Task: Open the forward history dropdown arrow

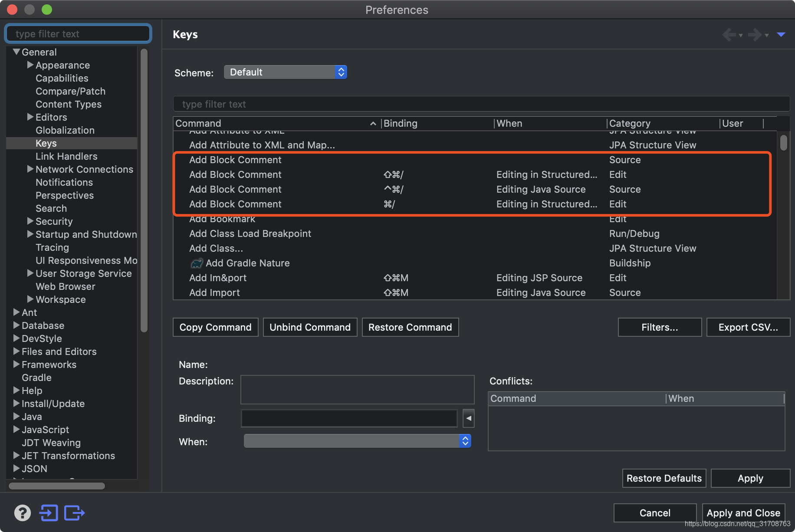Action: pos(767,35)
